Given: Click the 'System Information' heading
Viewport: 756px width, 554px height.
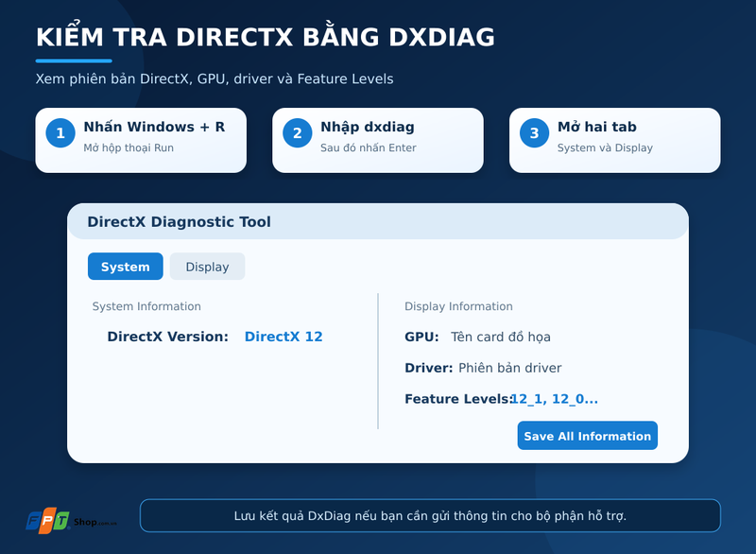Looking at the screenshot, I should click(146, 306).
